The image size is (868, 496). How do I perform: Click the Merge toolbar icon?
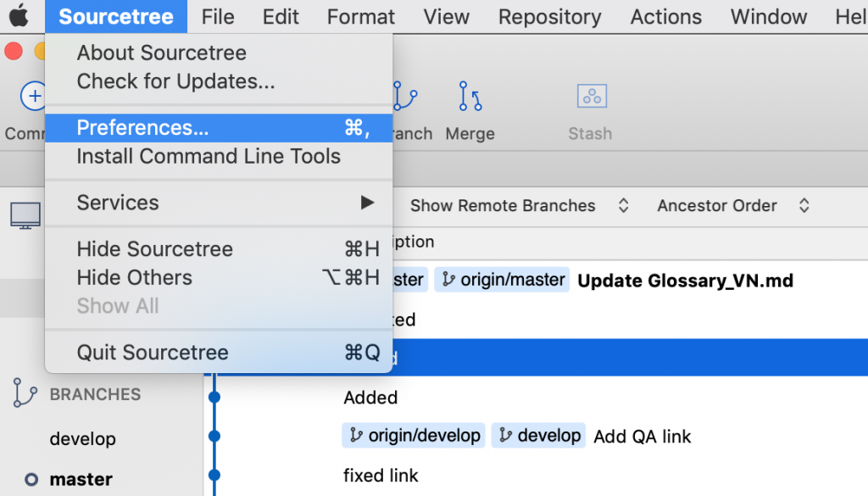470,96
